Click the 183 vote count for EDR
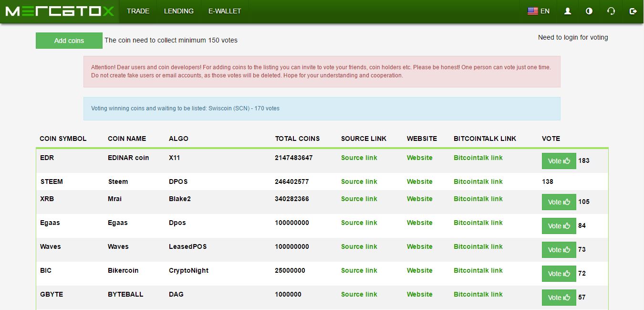644x310 pixels. pyautogui.click(x=584, y=161)
